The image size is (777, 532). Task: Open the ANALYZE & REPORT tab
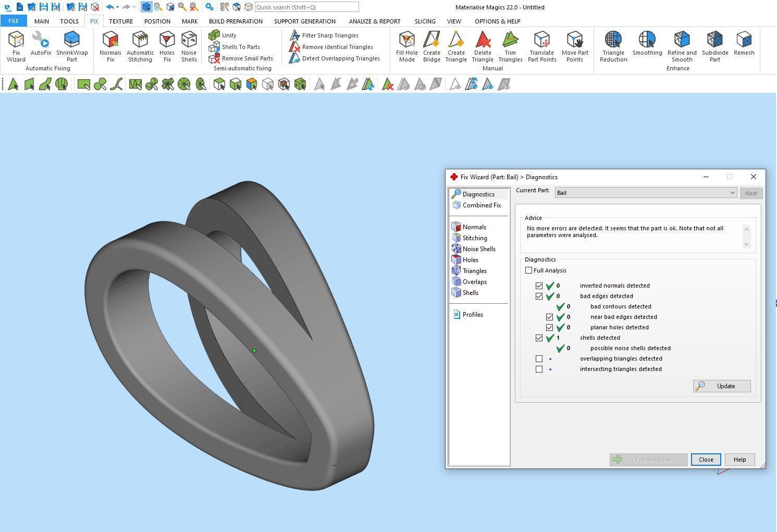tap(375, 21)
